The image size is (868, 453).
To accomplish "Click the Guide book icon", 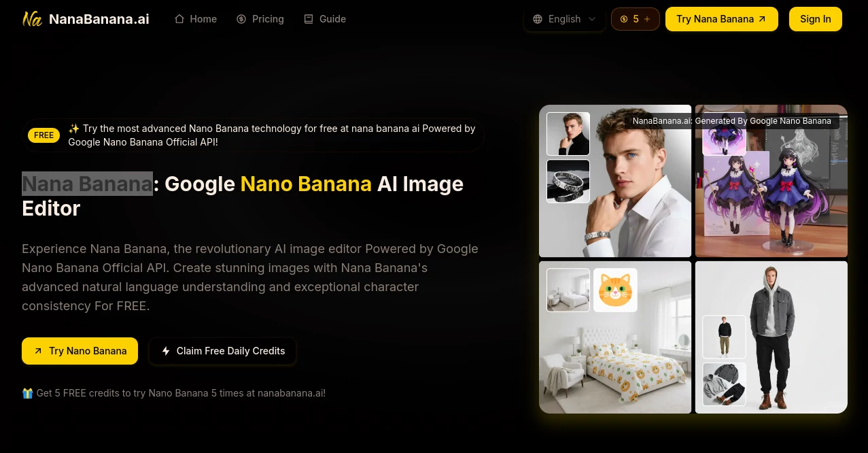I will [309, 19].
